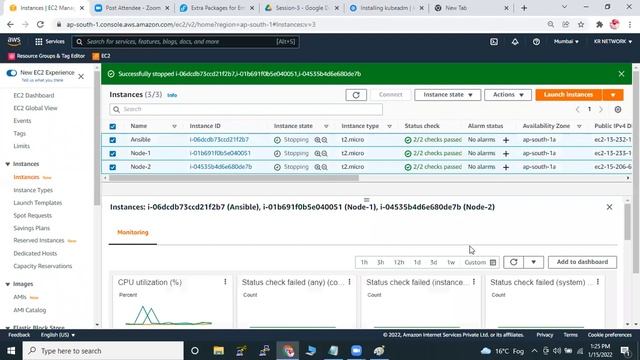Open EC2 Dashboard in the sidebar
This screenshot has height=360, width=640.
(33, 96)
